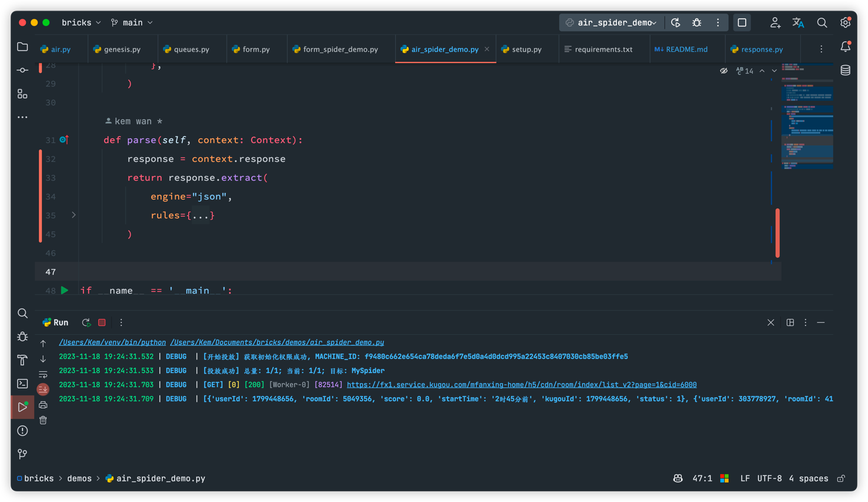868x502 pixels.
Task: Open air_spider_demo.py path link in console
Action: pyautogui.click(x=277, y=343)
